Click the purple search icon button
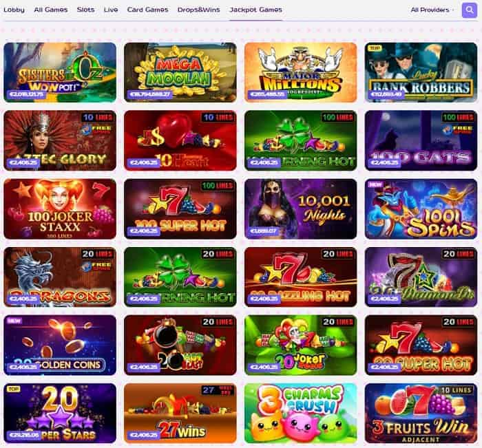 [469, 10]
